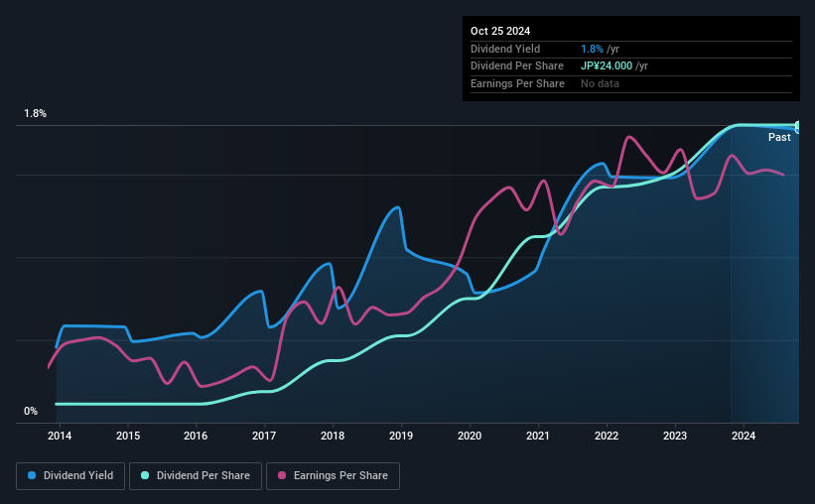This screenshot has height=504, width=815.
Task: Select the 2024 x-axis label
Action: point(744,436)
